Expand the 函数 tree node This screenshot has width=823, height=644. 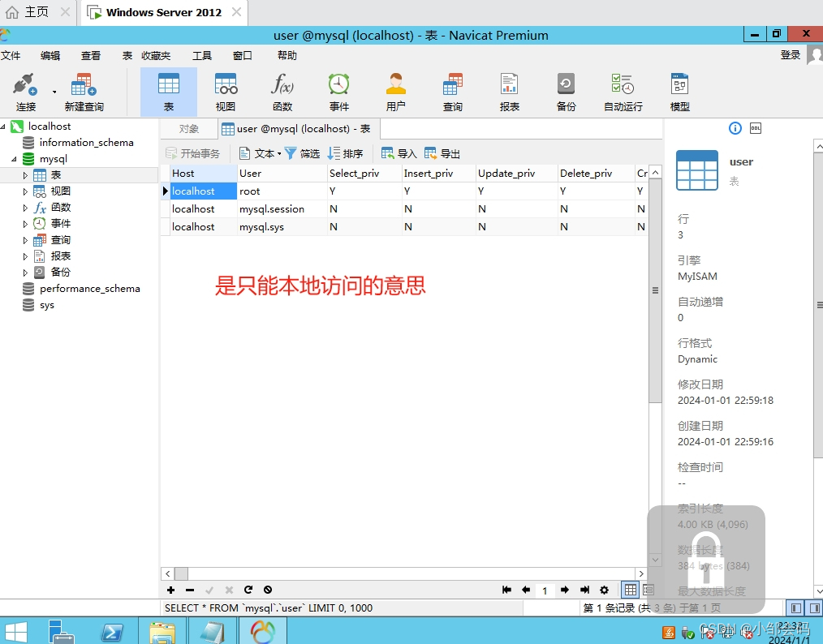25,208
